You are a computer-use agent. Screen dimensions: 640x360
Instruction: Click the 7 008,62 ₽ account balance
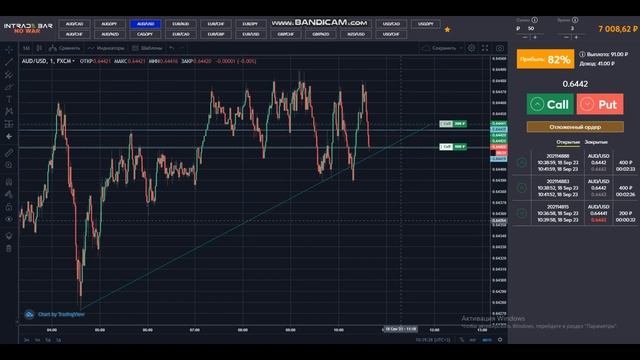pyautogui.click(x=618, y=29)
